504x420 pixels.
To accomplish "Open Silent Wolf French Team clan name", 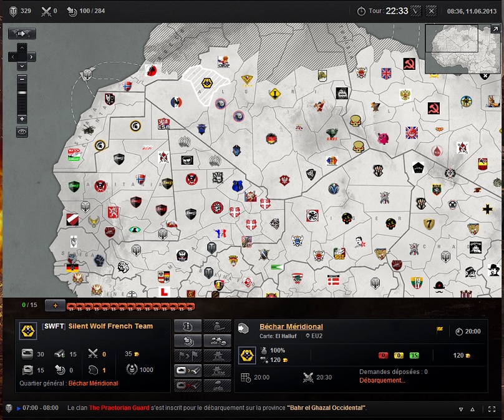I will coord(110,326).
